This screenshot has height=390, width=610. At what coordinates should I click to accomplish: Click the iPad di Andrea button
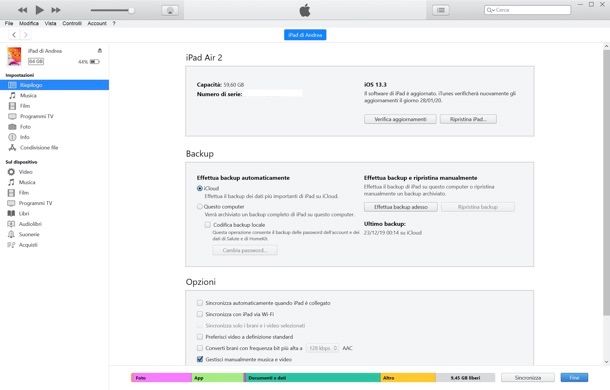pos(305,35)
